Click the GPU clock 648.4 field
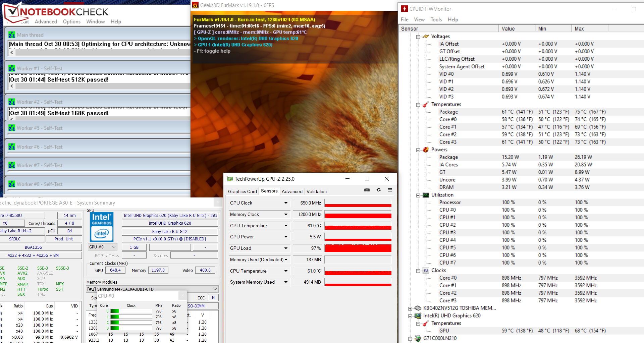The height and width of the screenshot is (343, 644). (115, 270)
